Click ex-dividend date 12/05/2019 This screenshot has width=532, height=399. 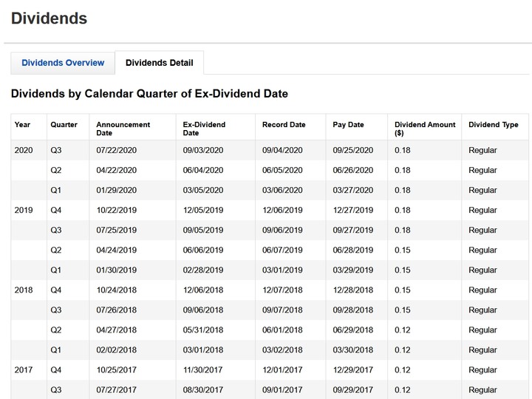[203, 210]
